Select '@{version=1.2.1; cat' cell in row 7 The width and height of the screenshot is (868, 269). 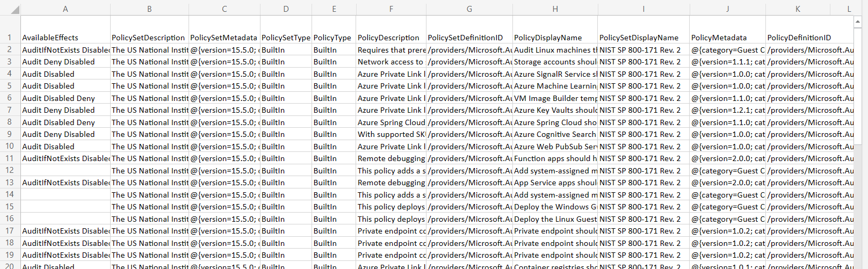point(728,110)
